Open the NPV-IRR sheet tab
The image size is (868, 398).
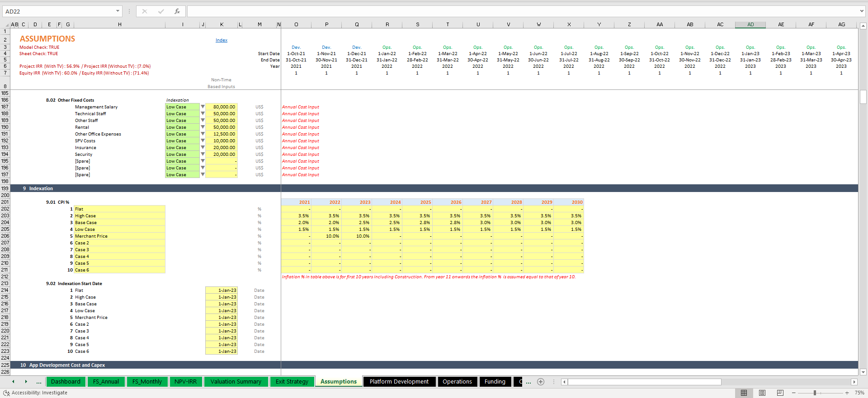click(186, 382)
